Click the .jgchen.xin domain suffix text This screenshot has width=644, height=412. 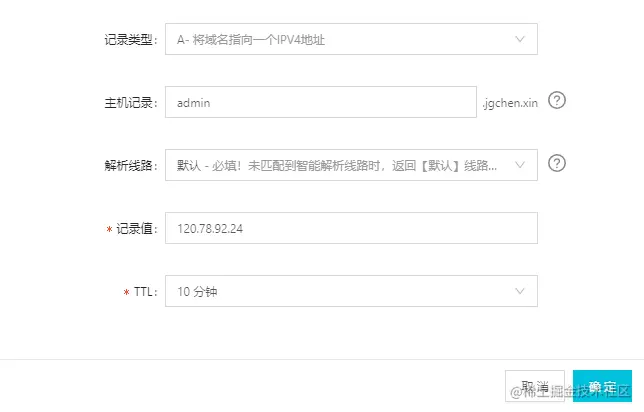(x=510, y=103)
